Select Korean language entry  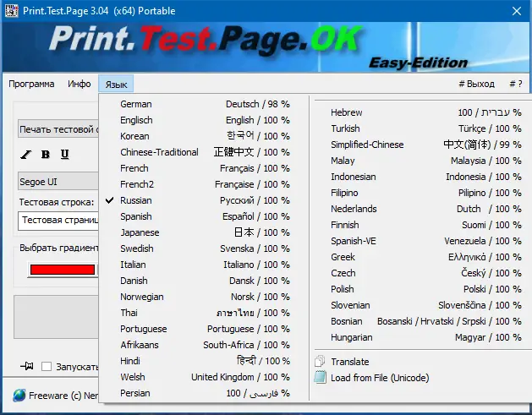point(205,136)
